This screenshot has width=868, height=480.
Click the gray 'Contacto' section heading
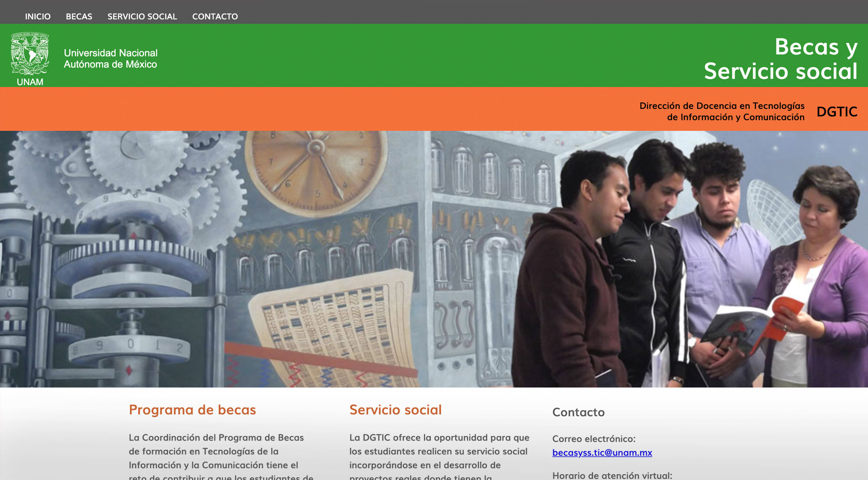pyautogui.click(x=578, y=412)
